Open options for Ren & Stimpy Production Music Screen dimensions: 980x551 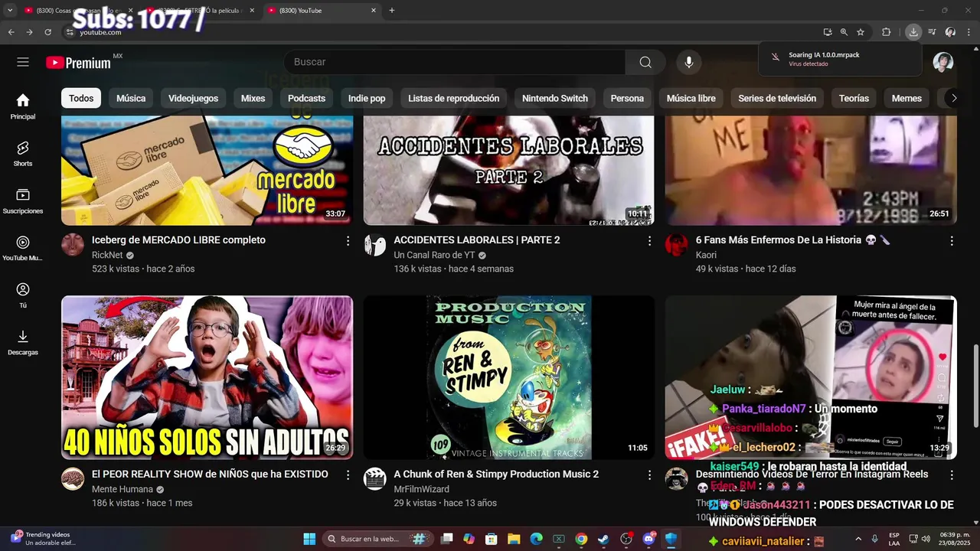click(649, 475)
